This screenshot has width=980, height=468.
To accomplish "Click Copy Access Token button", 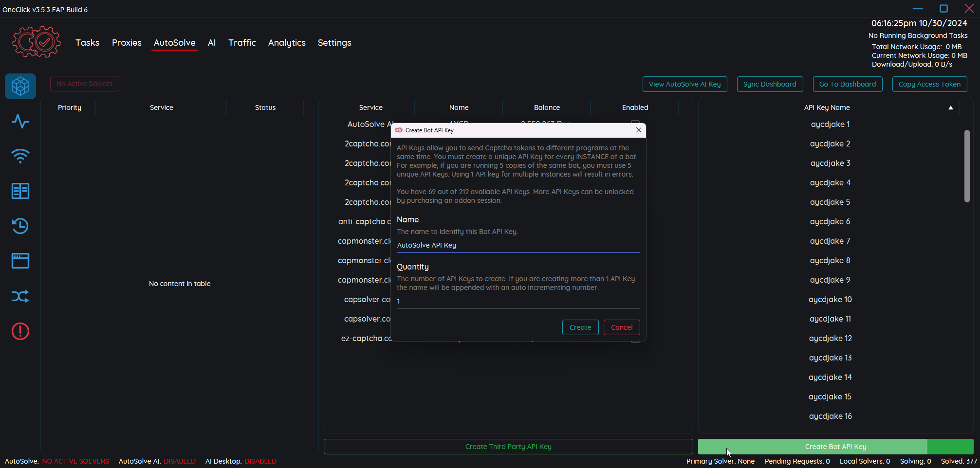I will (x=929, y=84).
